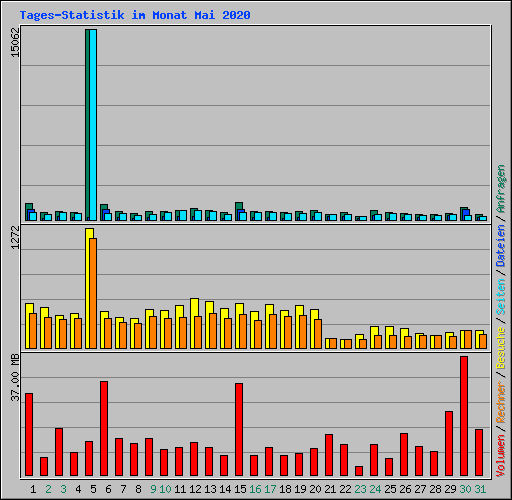The height and width of the screenshot is (500, 512).
Task: Click day label 11 on the x-axis
Action: pyautogui.click(x=180, y=489)
